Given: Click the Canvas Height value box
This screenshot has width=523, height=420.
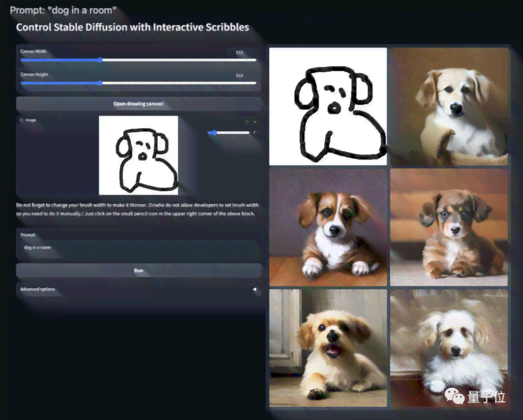Looking at the screenshot, I should pyautogui.click(x=242, y=75).
